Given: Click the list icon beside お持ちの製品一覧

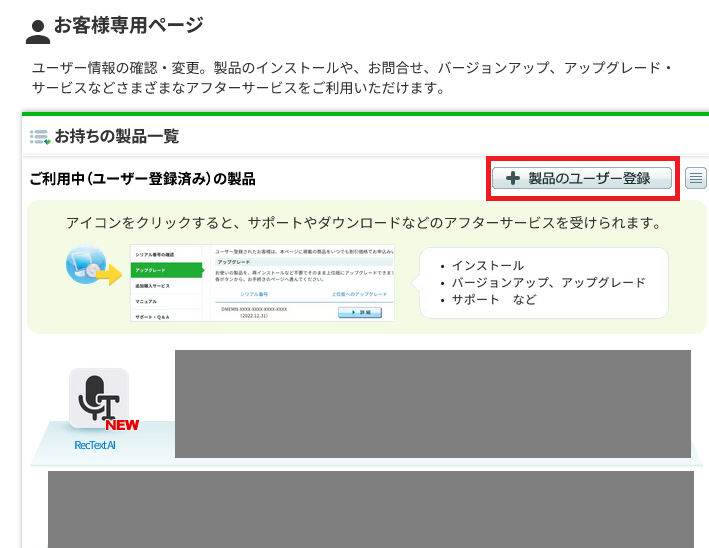Looking at the screenshot, I should (x=40, y=136).
